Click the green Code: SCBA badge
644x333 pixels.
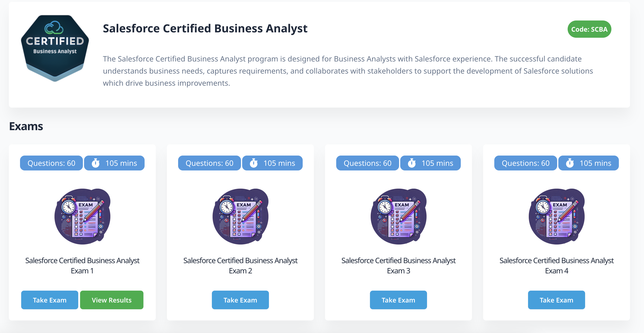[x=589, y=29]
